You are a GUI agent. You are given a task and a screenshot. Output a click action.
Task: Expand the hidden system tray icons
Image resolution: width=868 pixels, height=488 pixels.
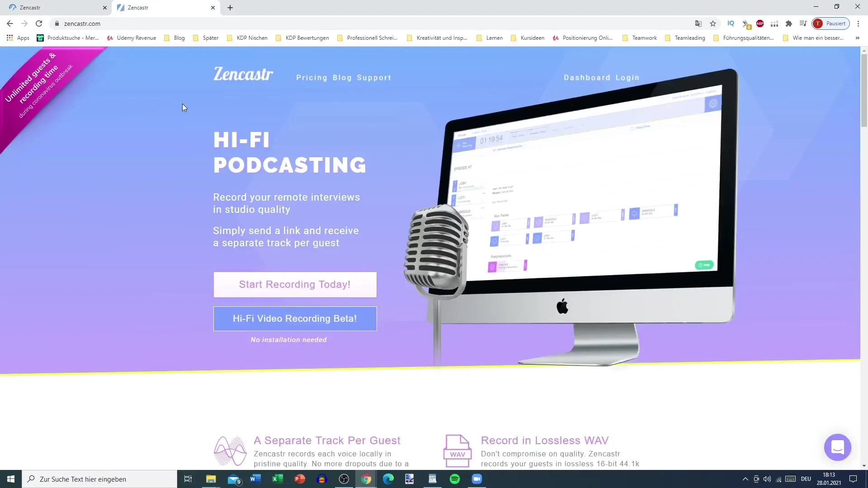[x=745, y=479]
